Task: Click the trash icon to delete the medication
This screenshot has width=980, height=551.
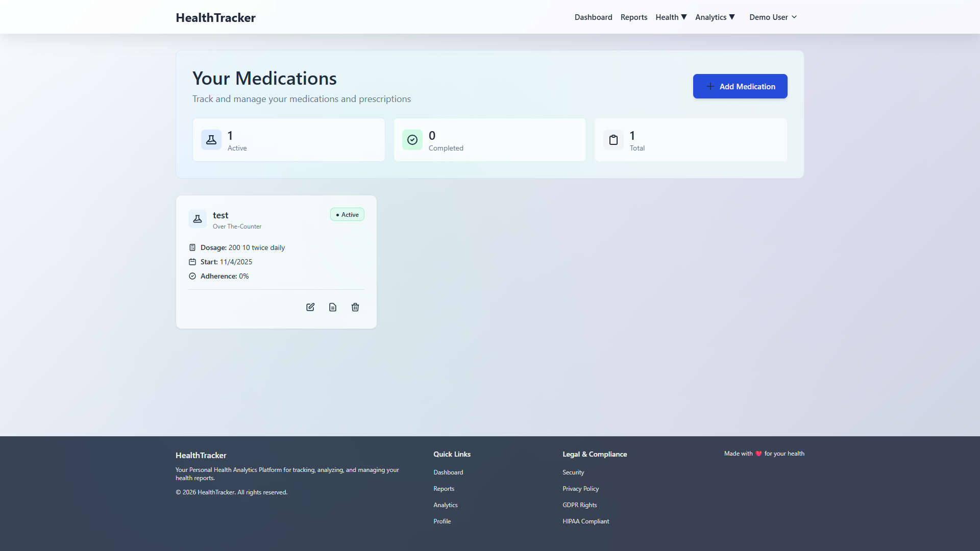Action: [355, 307]
